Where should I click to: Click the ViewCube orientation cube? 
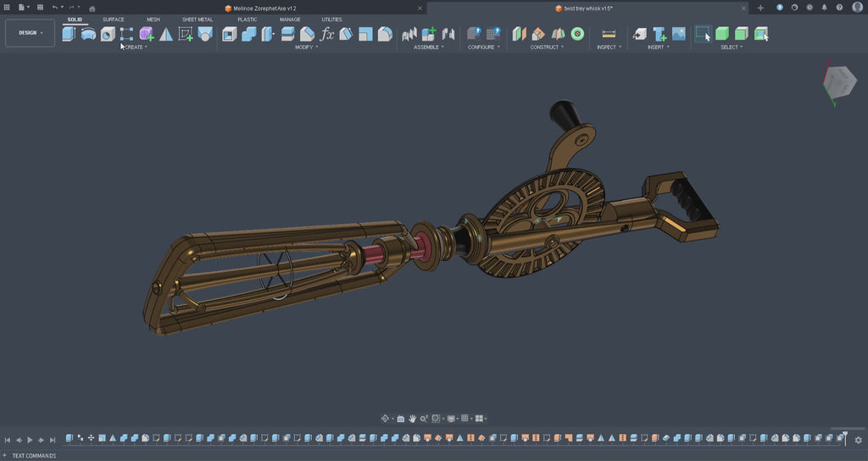pyautogui.click(x=838, y=82)
